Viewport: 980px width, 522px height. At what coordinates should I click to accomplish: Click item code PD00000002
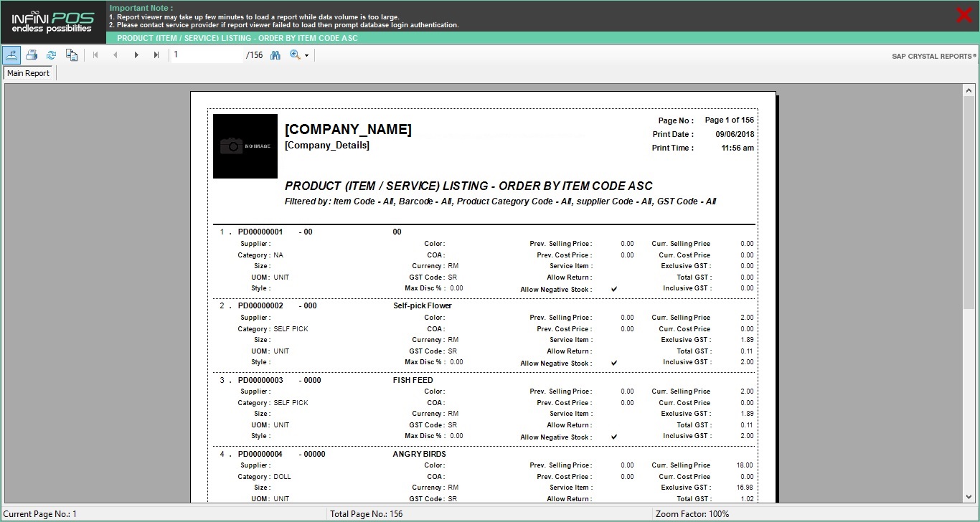click(260, 305)
